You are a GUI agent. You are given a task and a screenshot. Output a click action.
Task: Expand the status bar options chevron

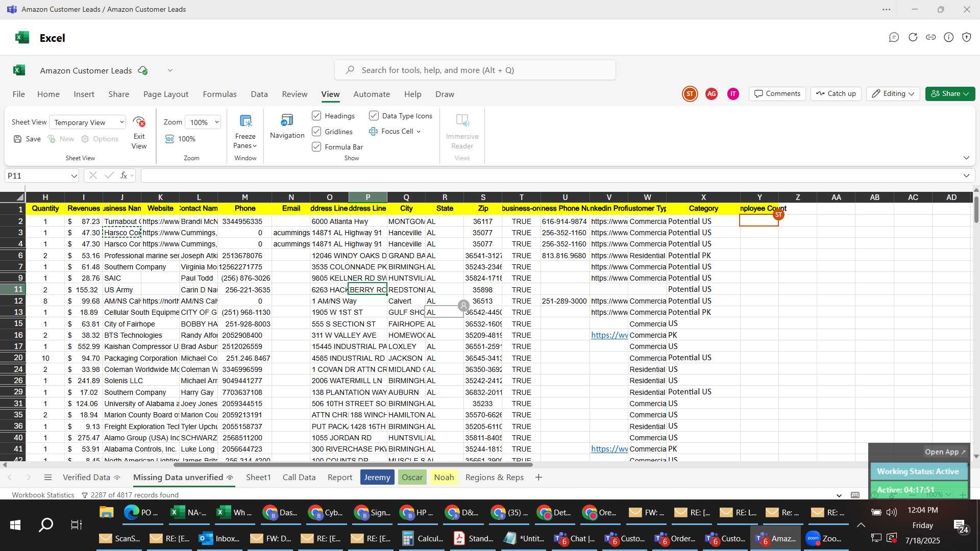tap(839, 495)
